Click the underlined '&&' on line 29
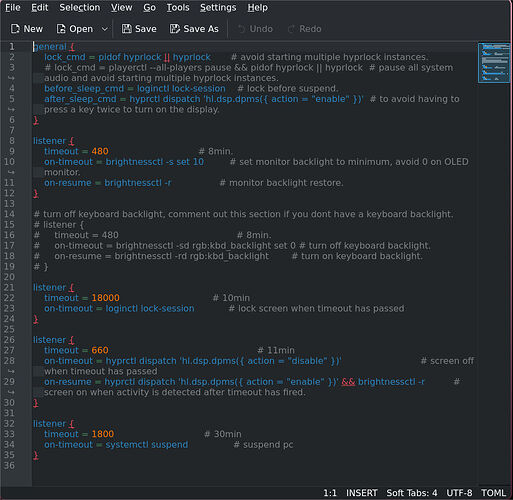This screenshot has height=500, width=513. click(348, 382)
